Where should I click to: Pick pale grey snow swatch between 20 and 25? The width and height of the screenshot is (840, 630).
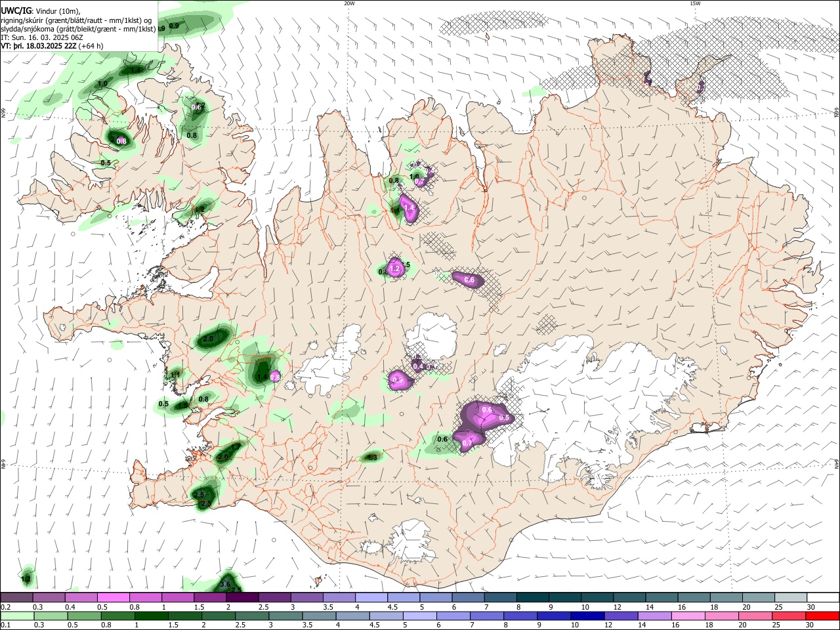759,598
